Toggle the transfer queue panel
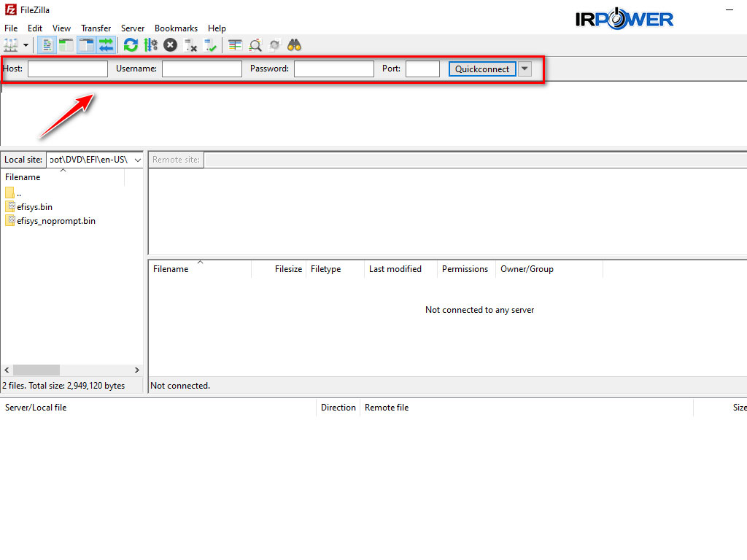Viewport: 747px width, 560px height. (107, 45)
